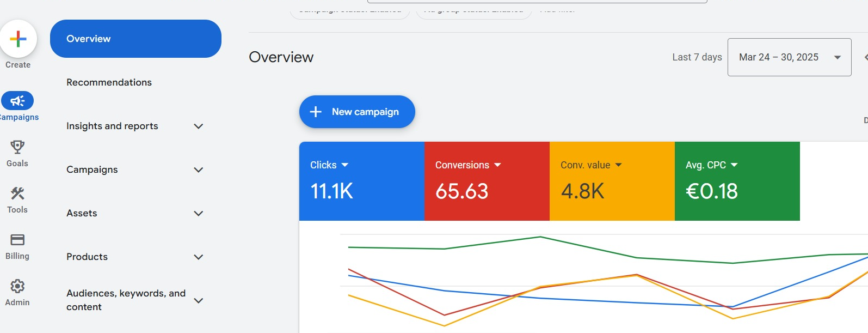Click the New campaign button

(357, 112)
